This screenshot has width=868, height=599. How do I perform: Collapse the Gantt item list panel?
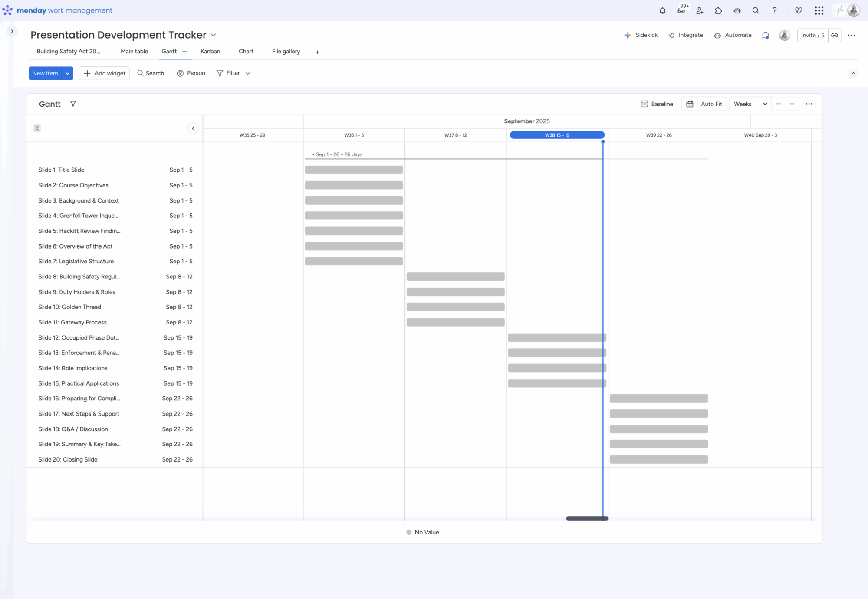click(193, 128)
